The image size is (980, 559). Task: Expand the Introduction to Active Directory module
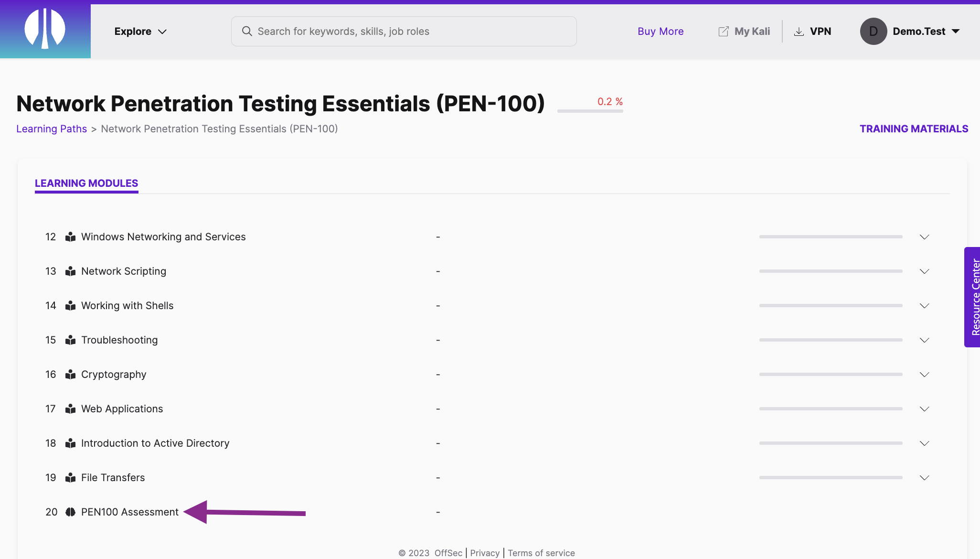click(925, 443)
